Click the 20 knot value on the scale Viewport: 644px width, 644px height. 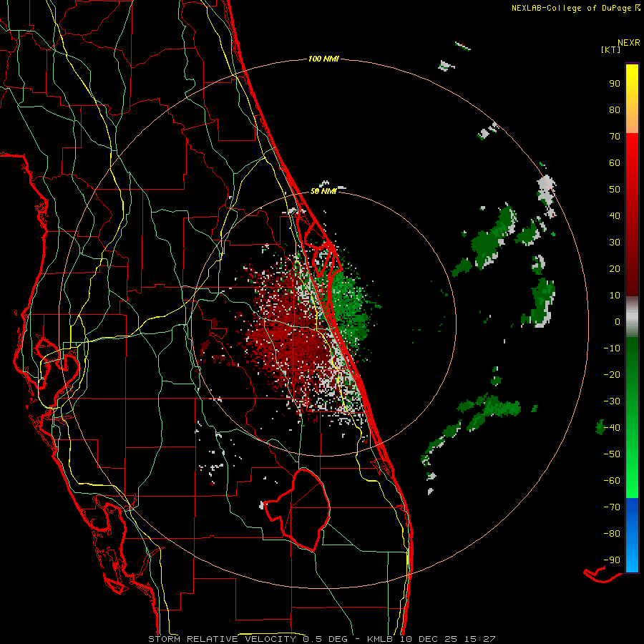pyautogui.click(x=615, y=269)
